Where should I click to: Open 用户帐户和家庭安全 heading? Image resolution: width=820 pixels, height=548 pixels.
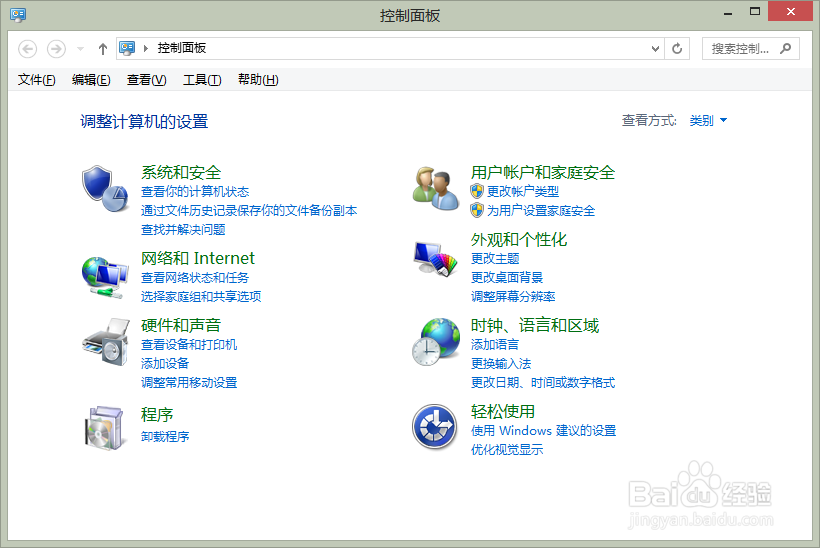pyautogui.click(x=543, y=173)
